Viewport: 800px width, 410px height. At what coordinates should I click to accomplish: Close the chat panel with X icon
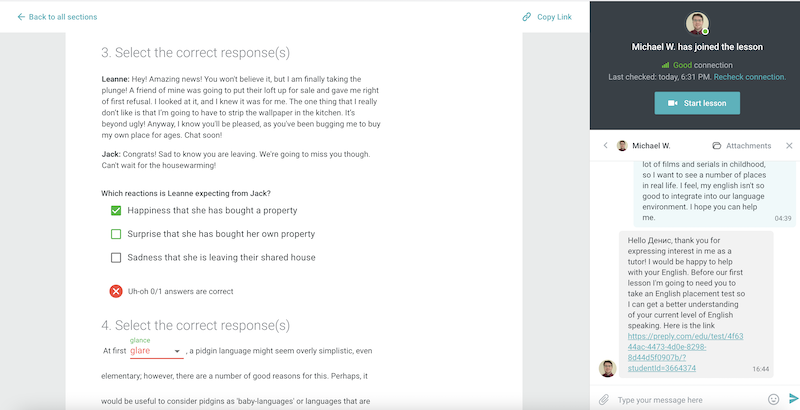coord(789,146)
